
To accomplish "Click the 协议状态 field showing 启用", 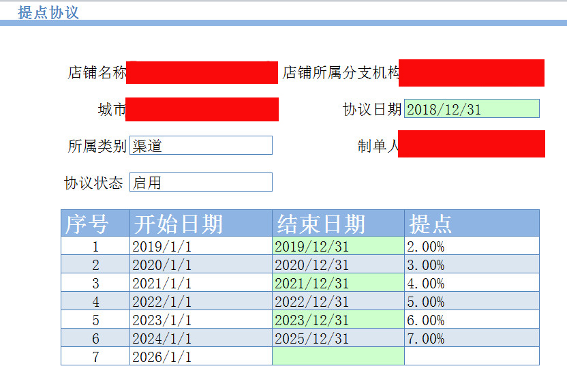I will tap(200, 182).
